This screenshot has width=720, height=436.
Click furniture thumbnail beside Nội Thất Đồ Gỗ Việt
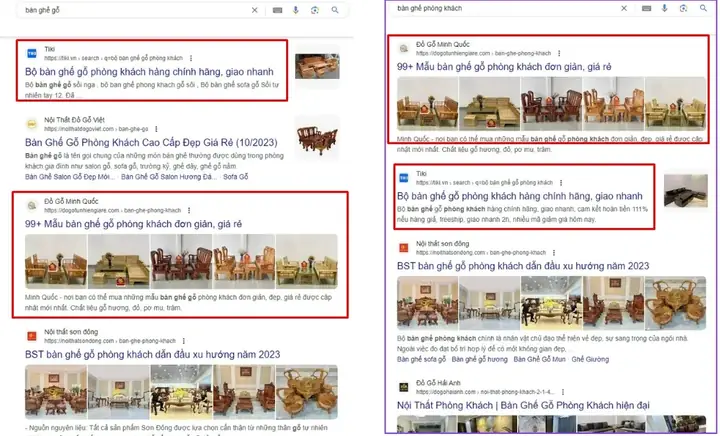pos(318,141)
